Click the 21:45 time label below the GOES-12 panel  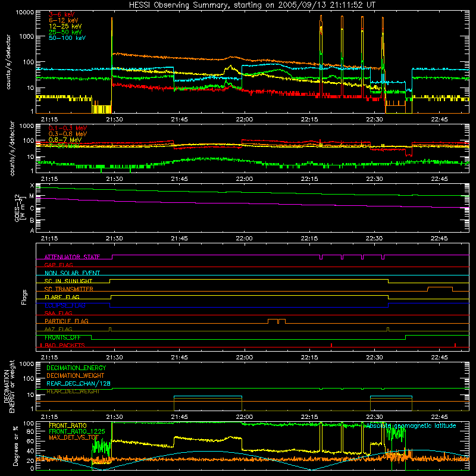click(180, 239)
